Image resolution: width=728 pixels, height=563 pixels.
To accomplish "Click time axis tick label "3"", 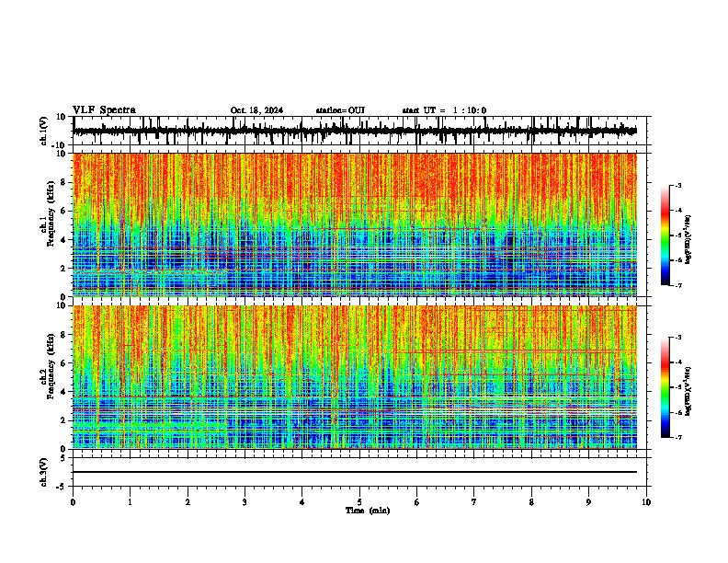I will [x=245, y=502].
